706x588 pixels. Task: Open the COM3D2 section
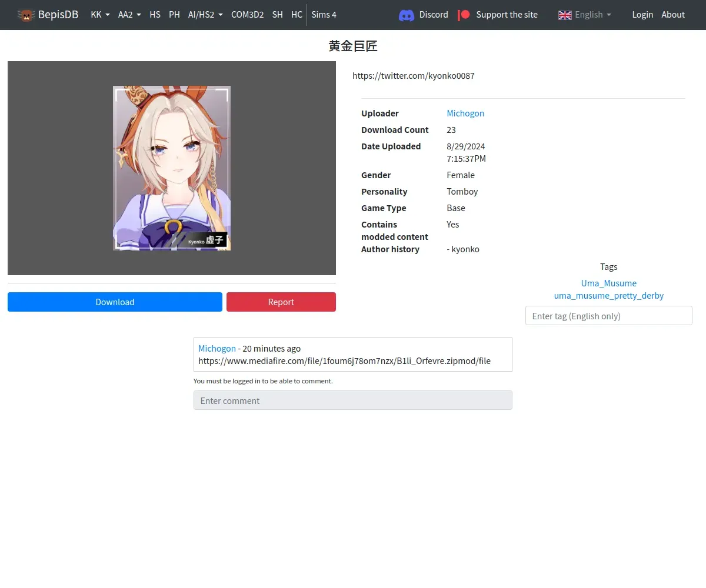click(x=247, y=15)
